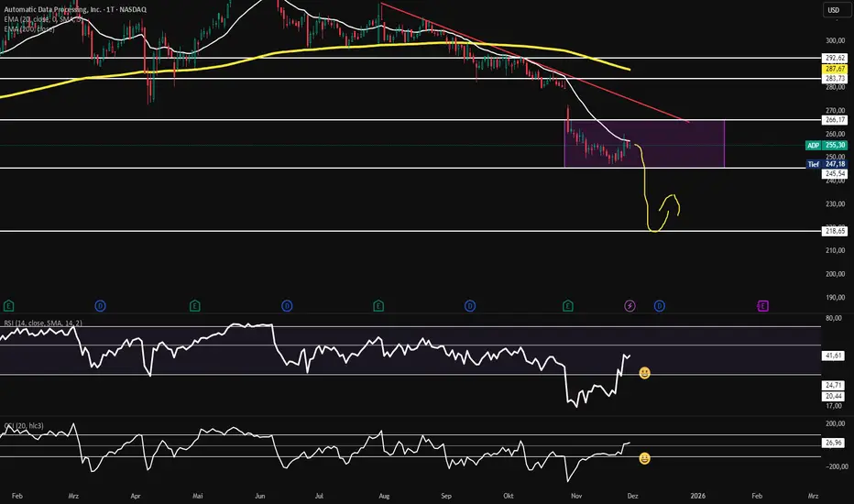
Task: Click the Okt label on time axis
Action: tap(509, 496)
